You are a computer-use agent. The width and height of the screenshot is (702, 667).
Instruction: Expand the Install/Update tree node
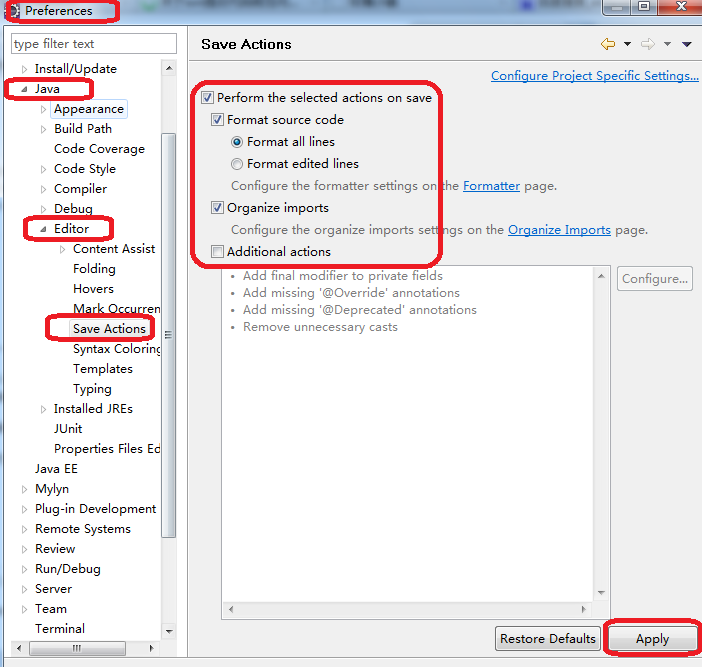click(25, 69)
